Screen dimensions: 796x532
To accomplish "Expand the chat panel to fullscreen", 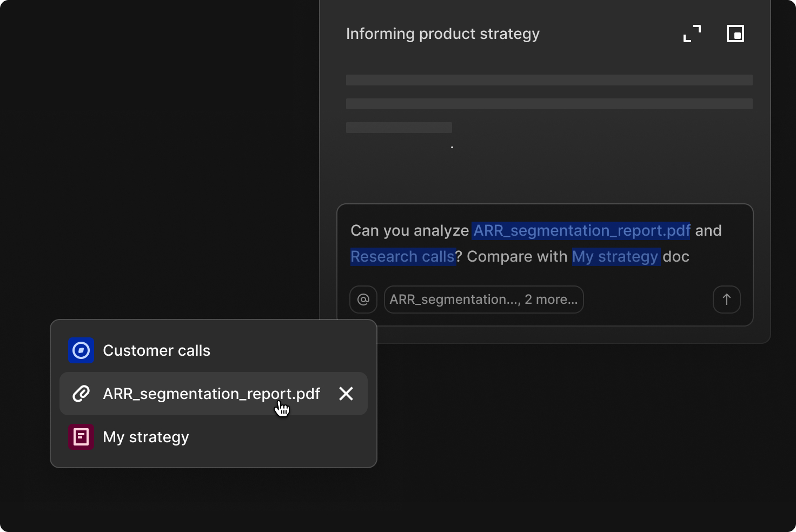I will (x=692, y=34).
